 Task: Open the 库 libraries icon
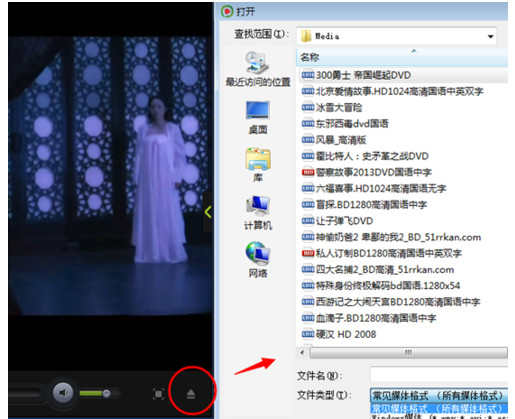258,165
